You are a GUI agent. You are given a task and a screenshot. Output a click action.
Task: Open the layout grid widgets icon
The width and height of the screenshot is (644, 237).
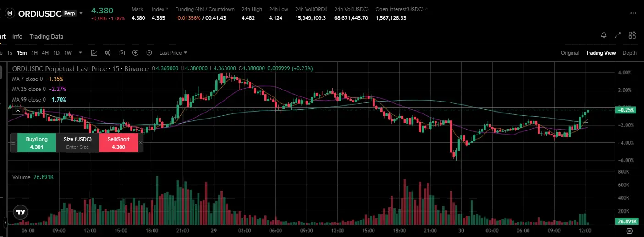click(x=632, y=35)
